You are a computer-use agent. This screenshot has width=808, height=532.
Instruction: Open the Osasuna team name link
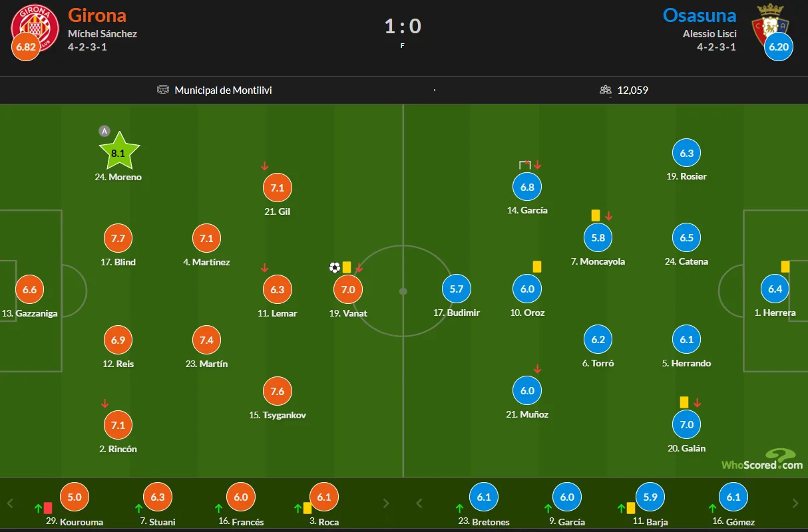coord(699,15)
